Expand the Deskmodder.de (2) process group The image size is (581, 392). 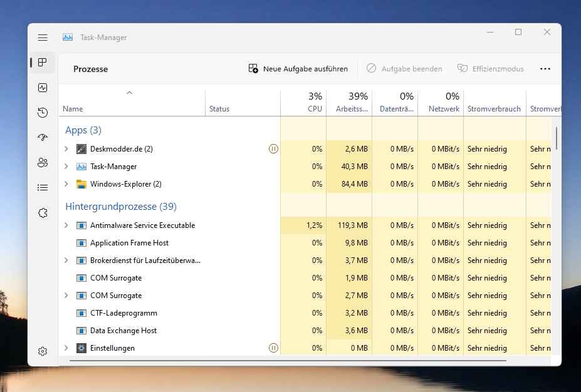(x=66, y=149)
